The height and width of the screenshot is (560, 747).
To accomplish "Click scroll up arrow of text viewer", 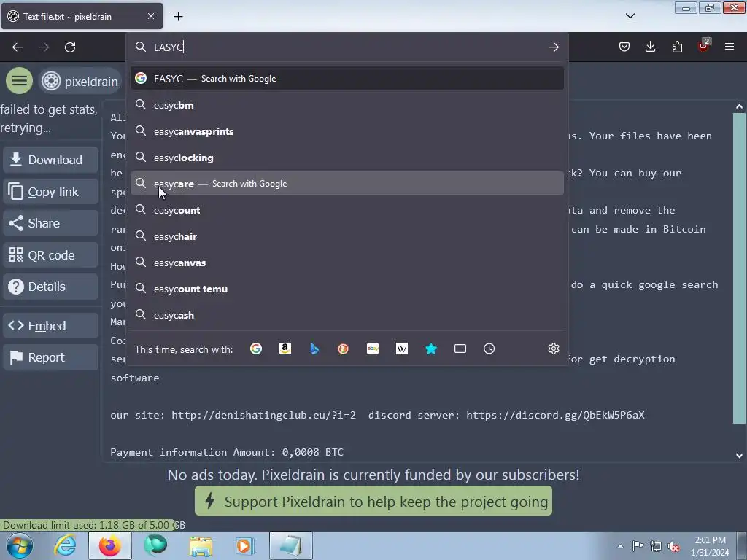I will coord(739,106).
